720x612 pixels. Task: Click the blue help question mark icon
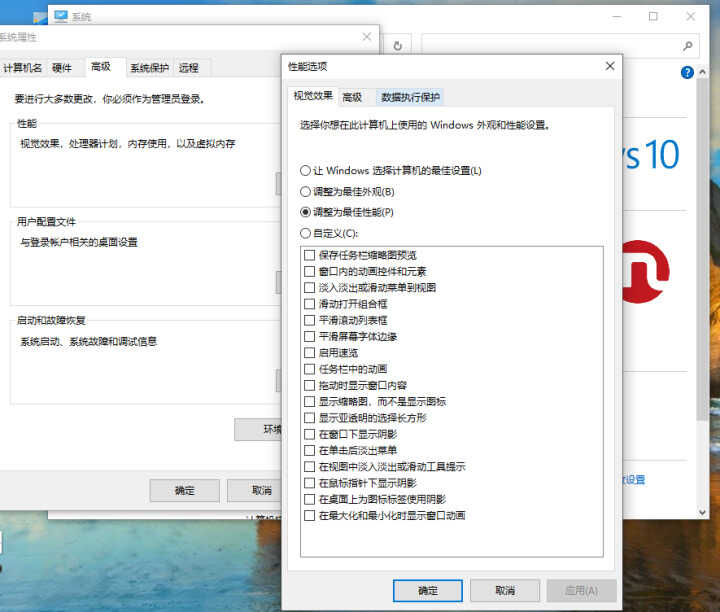tap(687, 73)
